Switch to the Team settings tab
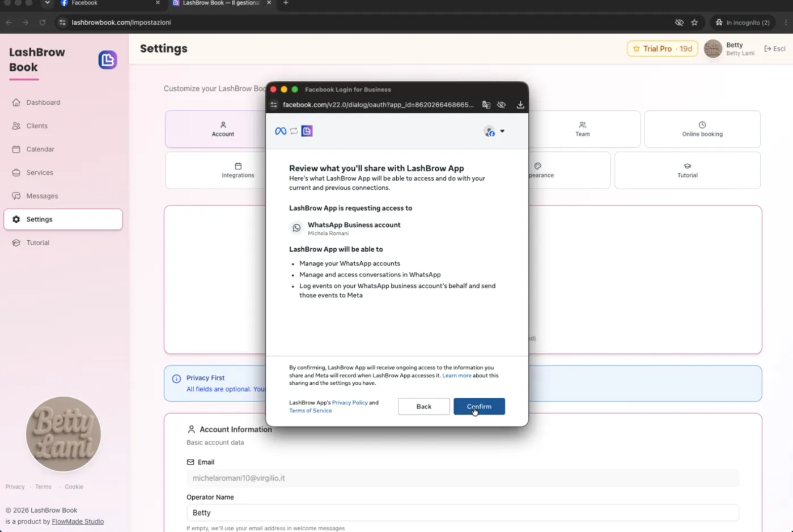Screen dimensions: 793x532 click(x=583, y=129)
